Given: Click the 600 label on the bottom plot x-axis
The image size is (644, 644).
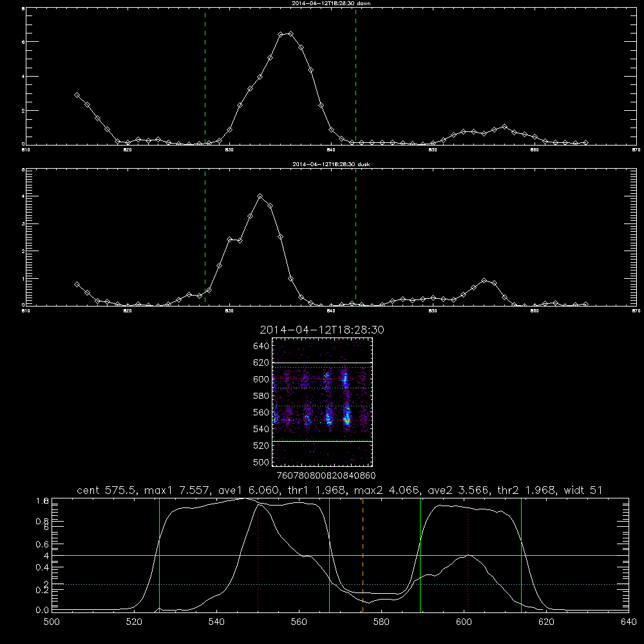Looking at the screenshot, I should click(x=464, y=622).
